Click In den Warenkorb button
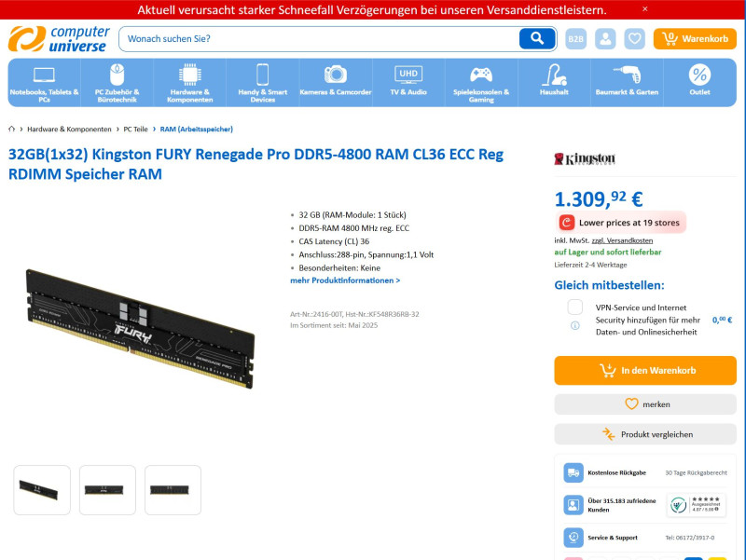The width and height of the screenshot is (746, 560). coord(645,370)
